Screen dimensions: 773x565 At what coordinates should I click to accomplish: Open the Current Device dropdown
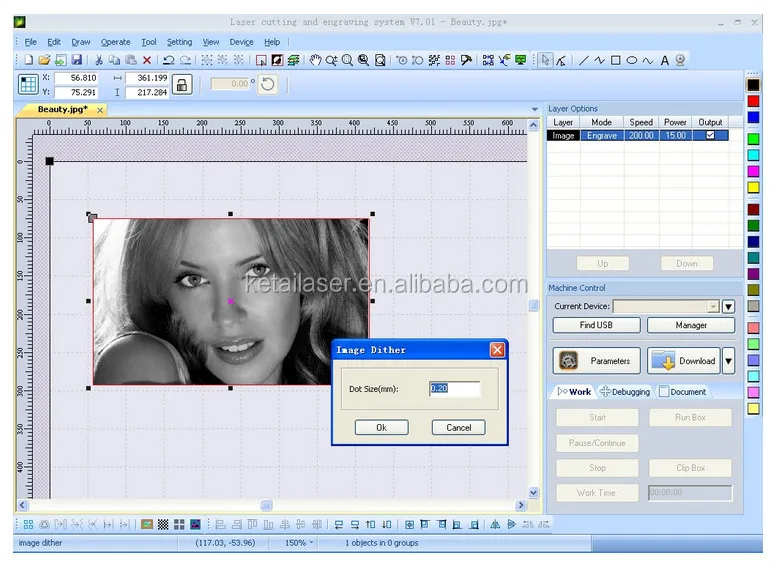(x=713, y=307)
